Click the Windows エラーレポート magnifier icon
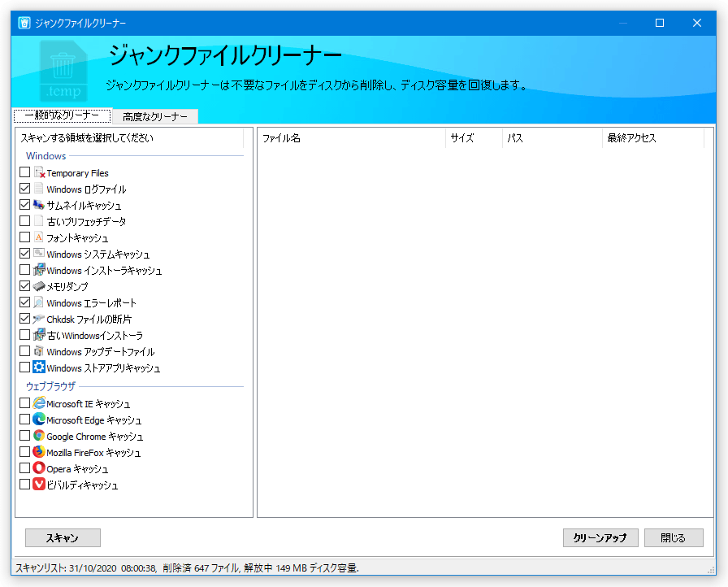 point(39,302)
